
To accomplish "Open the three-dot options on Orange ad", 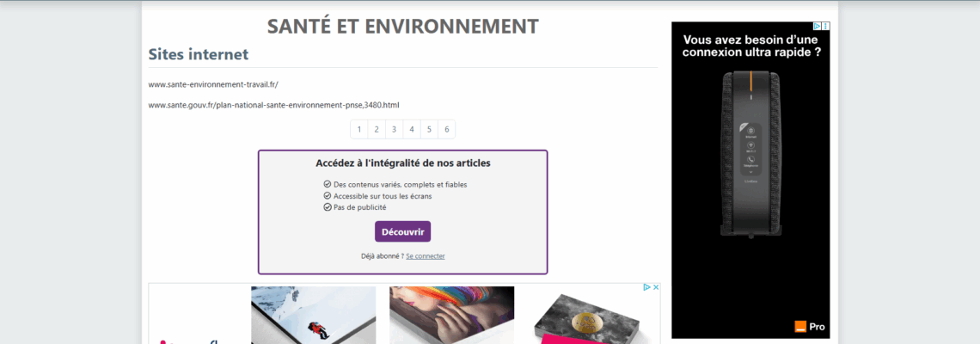I will 826,27.
